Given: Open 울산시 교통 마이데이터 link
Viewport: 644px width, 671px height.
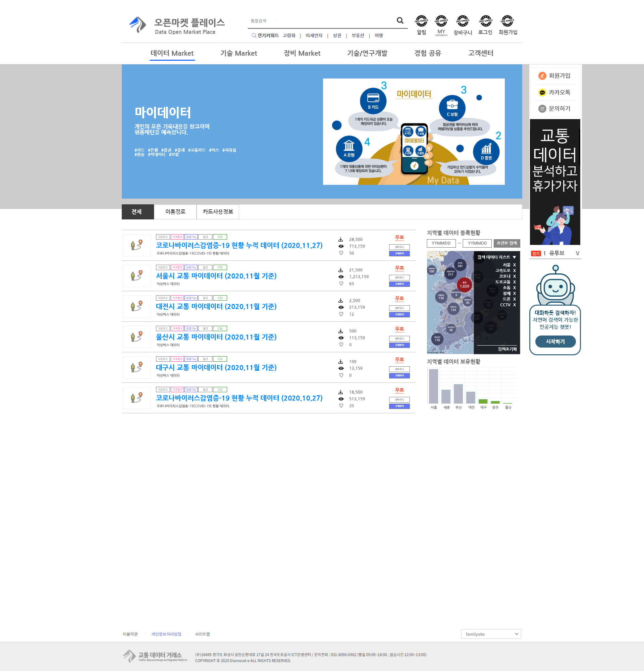Looking at the screenshot, I should coord(216,337).
